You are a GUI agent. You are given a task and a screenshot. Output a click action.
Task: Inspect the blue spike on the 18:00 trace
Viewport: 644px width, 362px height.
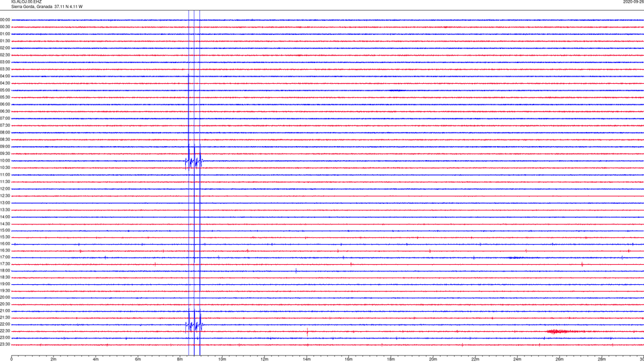pyautogui.click(x=296, y=270)
